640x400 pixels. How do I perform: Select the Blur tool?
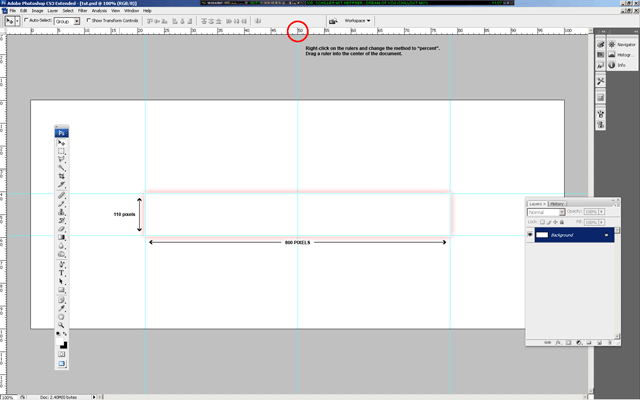tap(61, 246)
